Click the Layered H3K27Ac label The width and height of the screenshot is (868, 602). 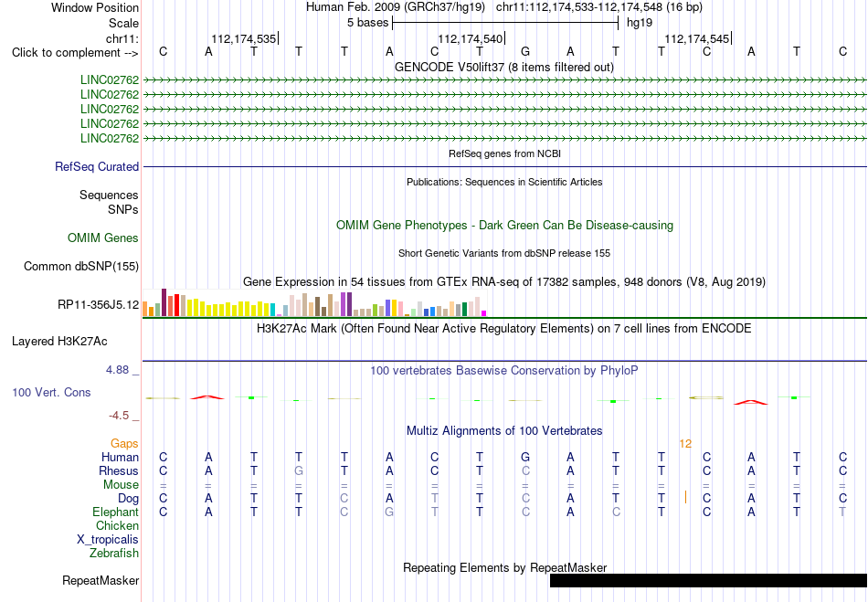(x=59, y=342)
